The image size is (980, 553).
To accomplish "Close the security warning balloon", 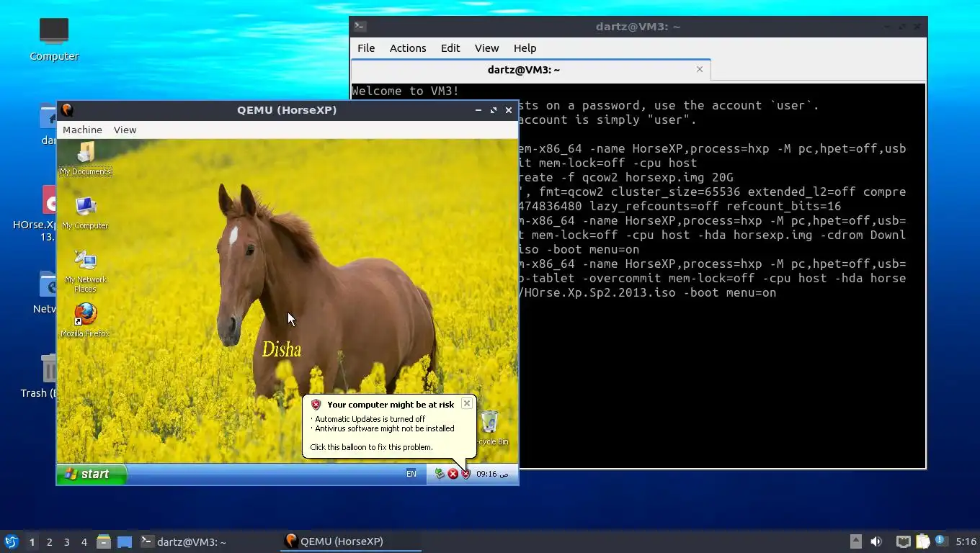I will click(x=467, y=403).
